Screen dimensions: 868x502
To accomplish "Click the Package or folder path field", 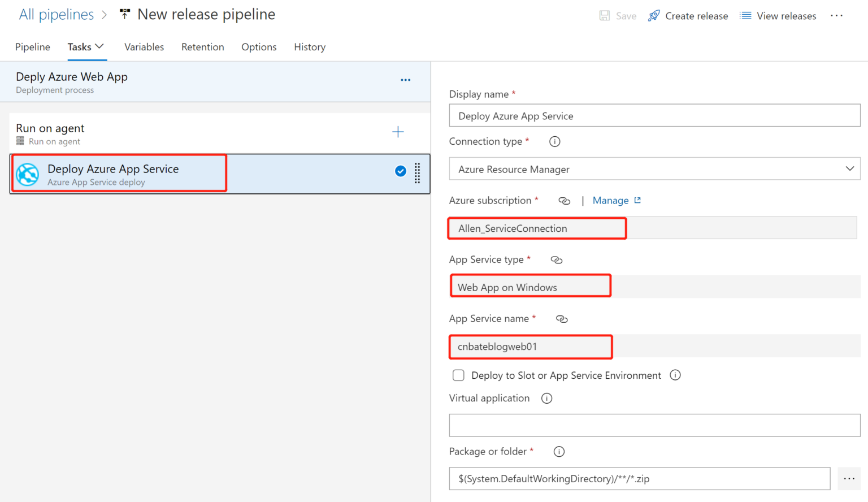I will coord(640,479).
